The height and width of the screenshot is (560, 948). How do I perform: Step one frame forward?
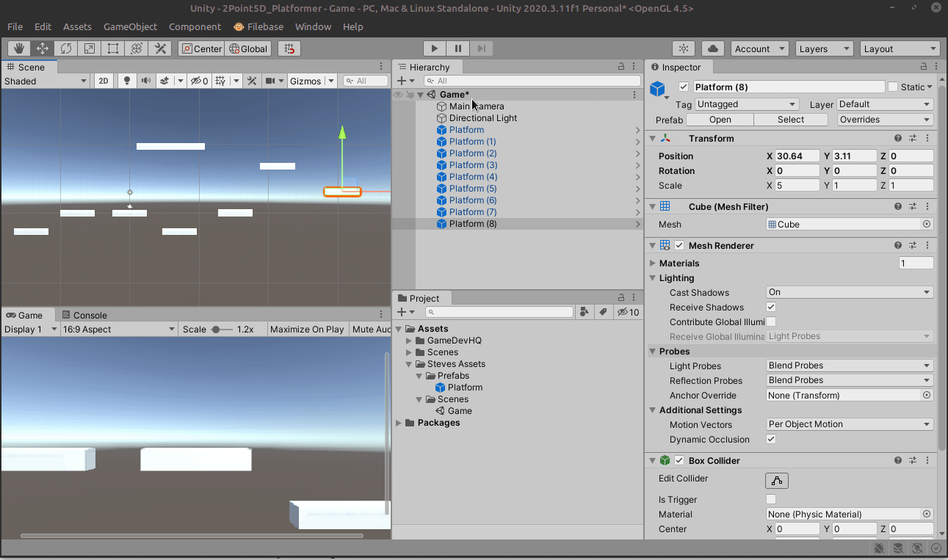(482, 48)
